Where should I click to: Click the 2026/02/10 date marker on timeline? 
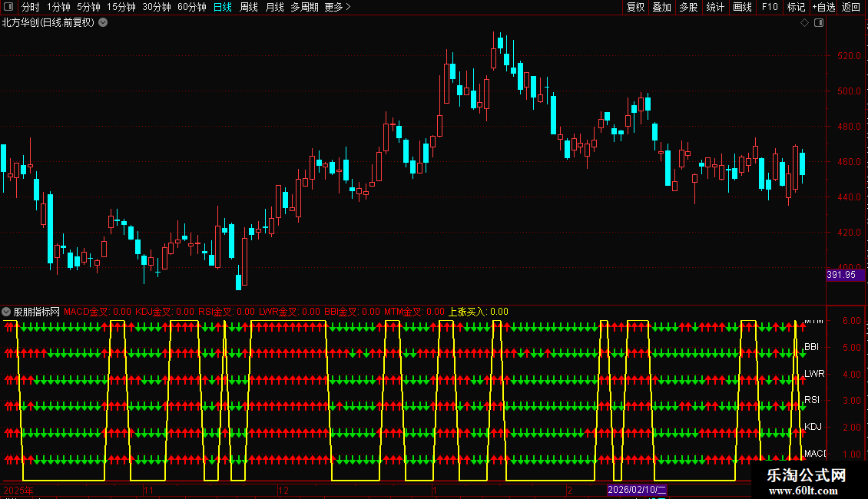637,490
